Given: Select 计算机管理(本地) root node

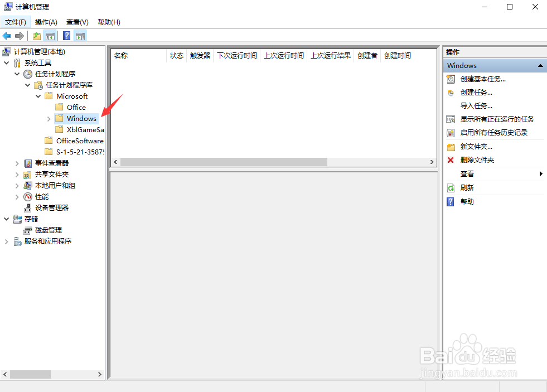Looking at the screenshot, I should [x=40, y=52].
